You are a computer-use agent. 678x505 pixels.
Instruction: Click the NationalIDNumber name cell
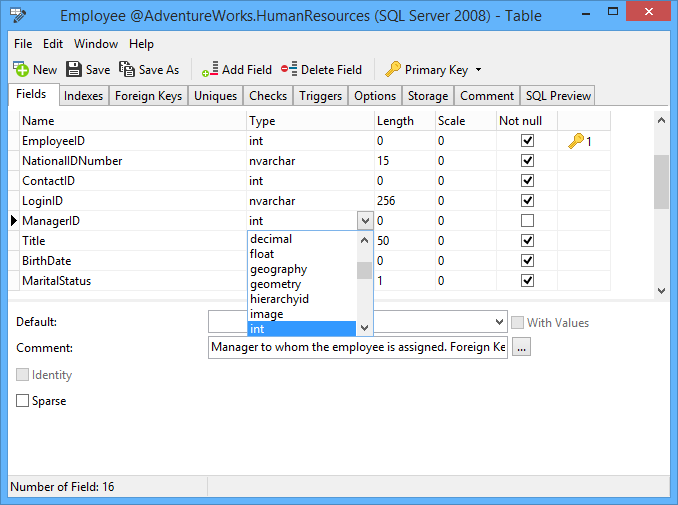[x=133, y=161]
